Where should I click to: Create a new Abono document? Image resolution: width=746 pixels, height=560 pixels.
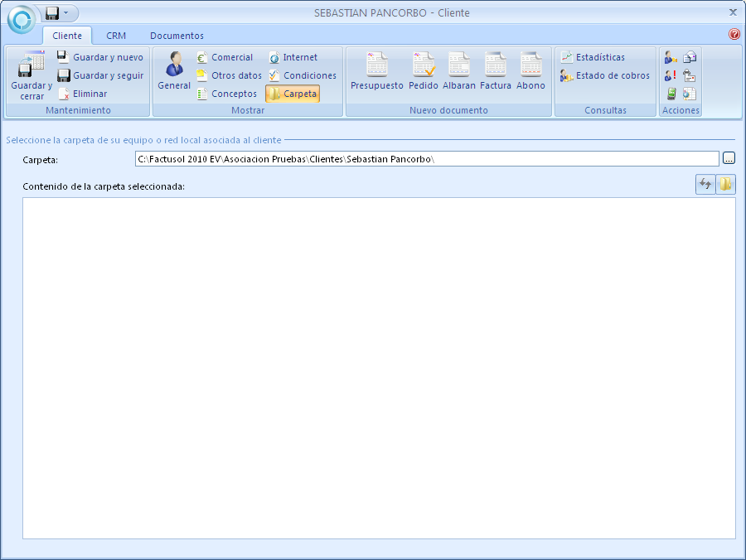click(x=530, y=71)
